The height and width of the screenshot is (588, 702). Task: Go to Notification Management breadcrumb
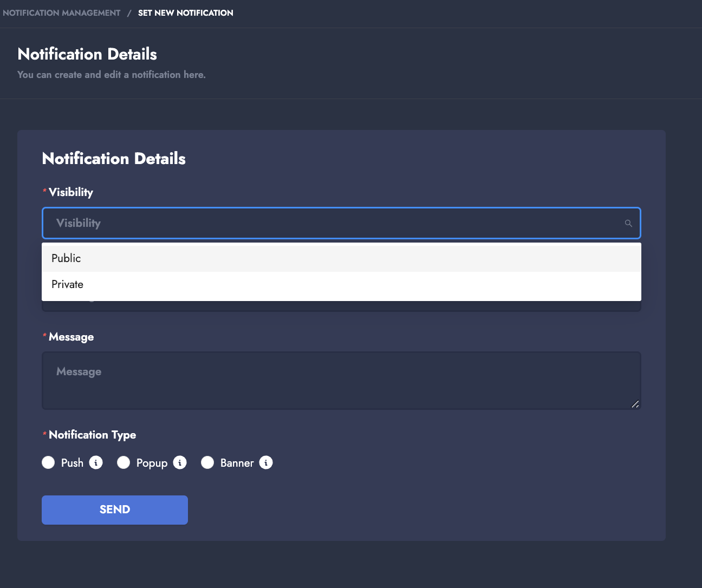(x=62, y=13)
